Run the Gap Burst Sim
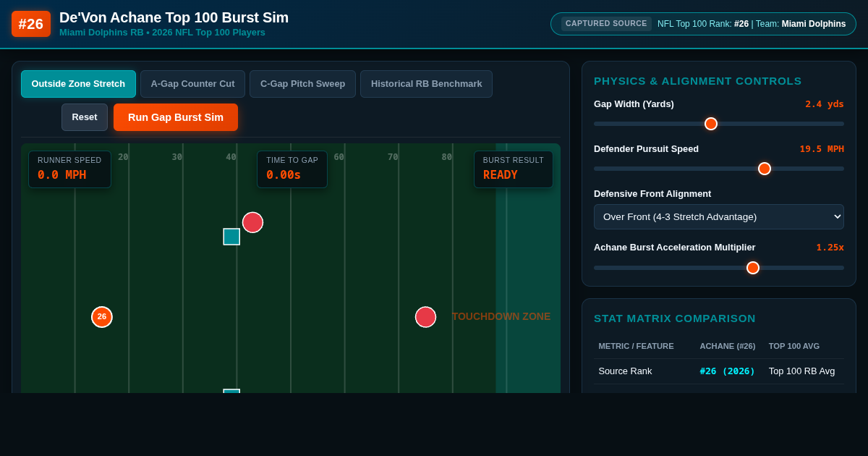Viewport: 868px width, 456px height. [x=176, y=117]
